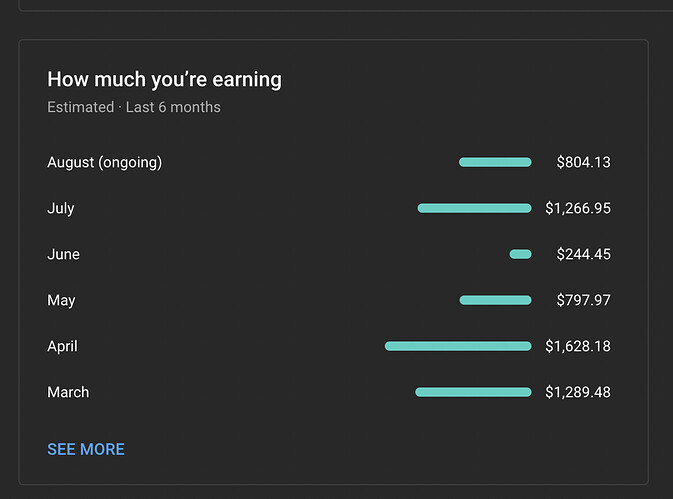Screen dimensions: 673x499
Task: Click the May earnings bar
Action: (x=495, y=300)
